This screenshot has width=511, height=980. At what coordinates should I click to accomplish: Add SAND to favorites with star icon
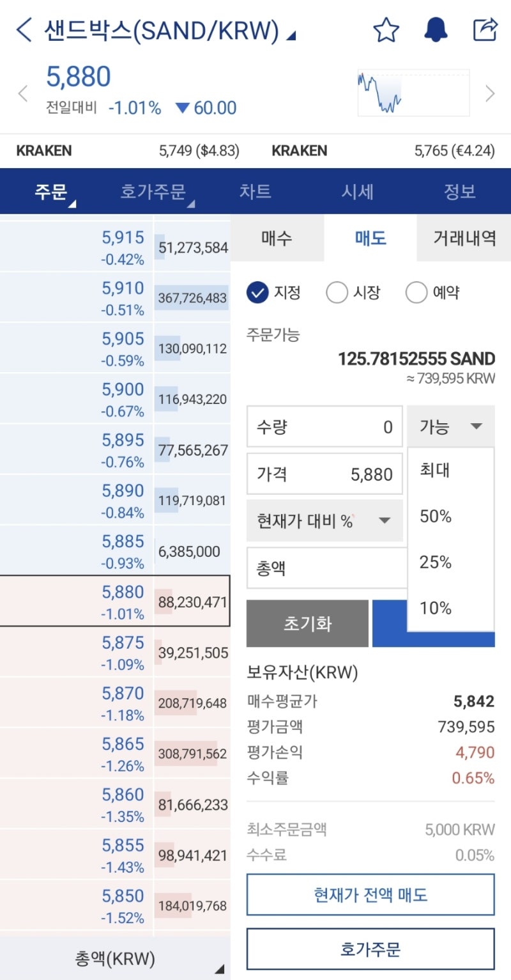pyautogui.click(x=386, y=30)
